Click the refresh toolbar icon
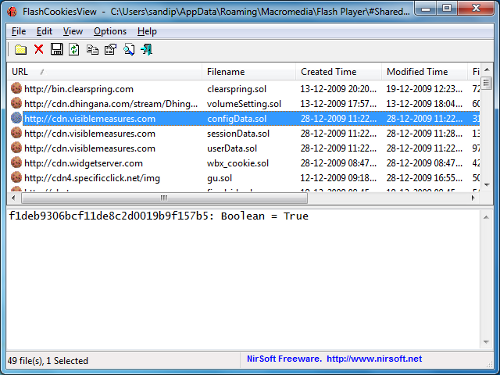This screenshot has height=375, width=500. pos(74,50)
